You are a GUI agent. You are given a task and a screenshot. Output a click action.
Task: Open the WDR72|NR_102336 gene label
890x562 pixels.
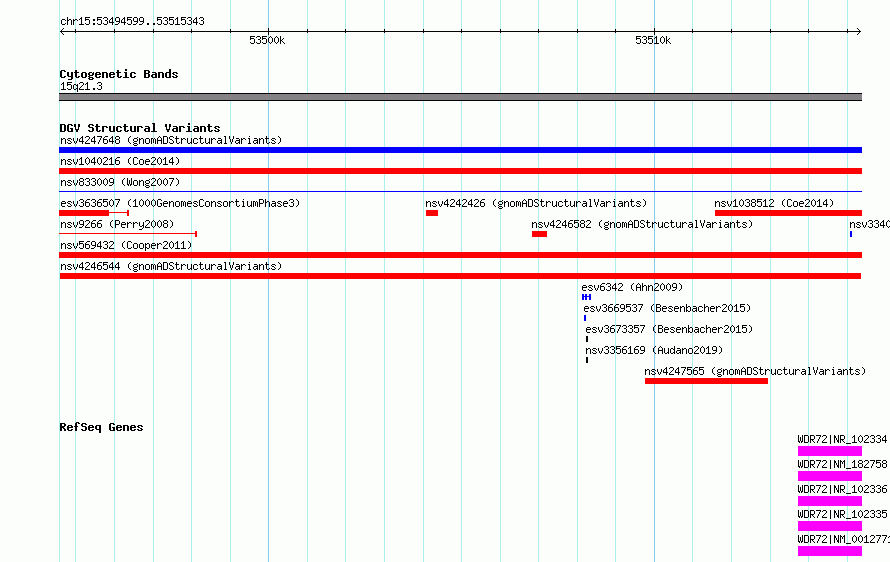coord(842,489)
